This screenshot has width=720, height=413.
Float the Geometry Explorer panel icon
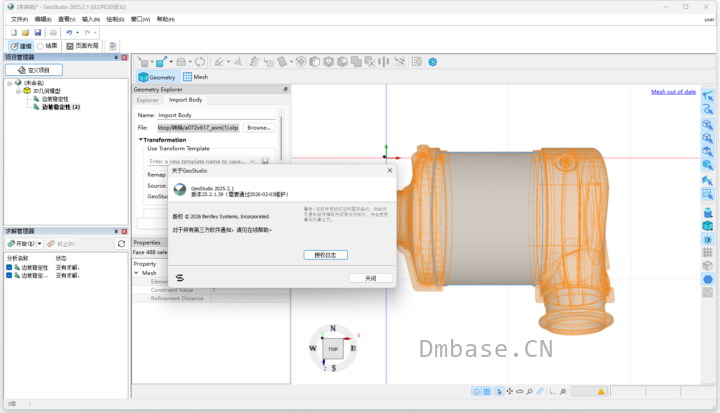tap(286, 90)
